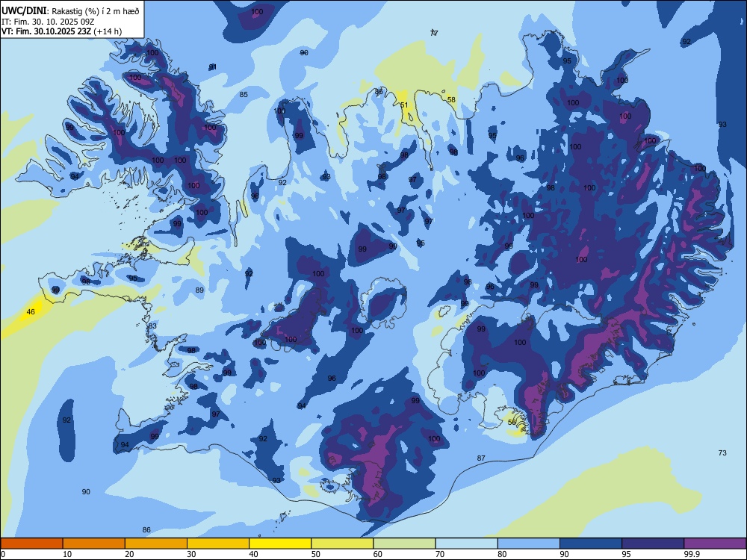The image size is (747, 560).
Task: Click the 56 humidity value on the map
Action: [512, 422]
